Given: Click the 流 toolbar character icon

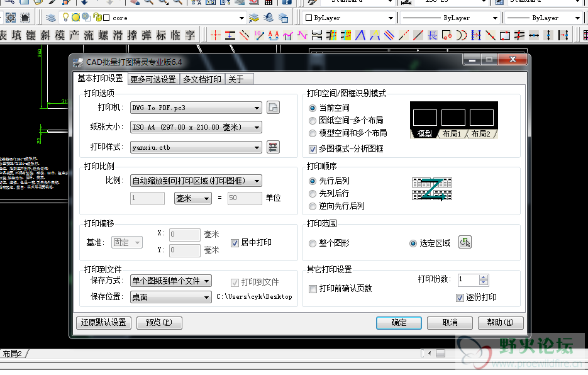Looking at the screenshot, I should pos(89,35).
